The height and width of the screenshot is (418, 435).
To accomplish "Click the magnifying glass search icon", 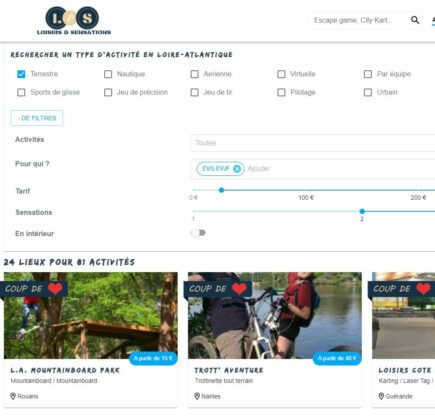I will [x=415, y=20].
